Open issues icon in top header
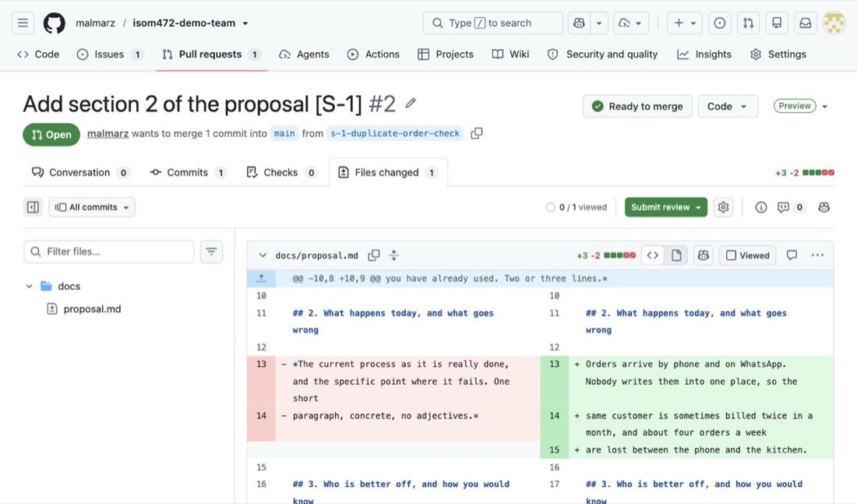The width and height of the screenshot is (857, 504). click(720, 23)
